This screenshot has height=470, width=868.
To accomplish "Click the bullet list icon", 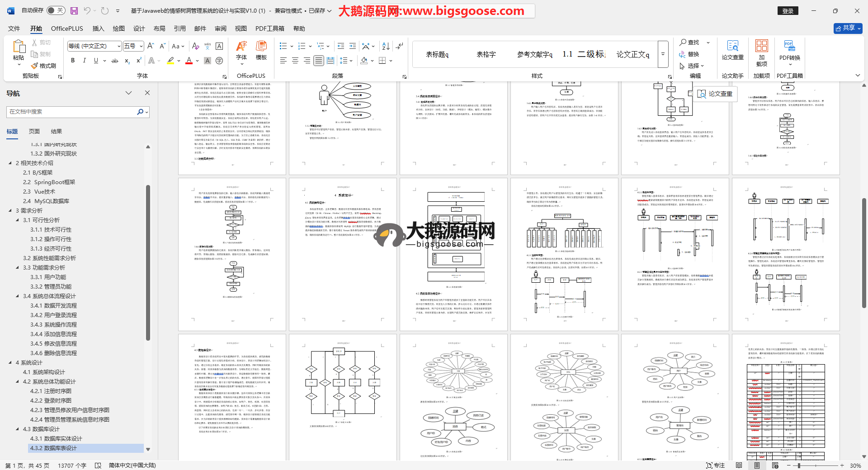I will (x=283, y=46).
